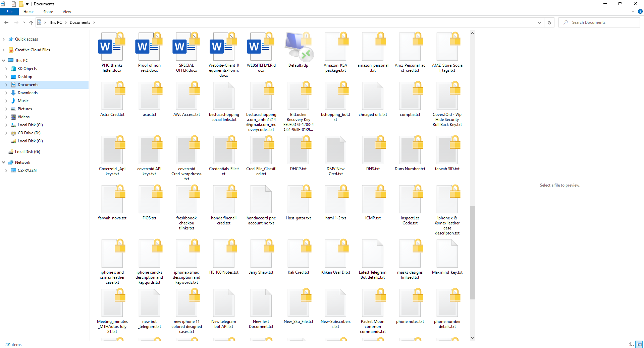Select FIOS.txt file
This screenshot has height=348, width=644.
click(x=149, y=203)
